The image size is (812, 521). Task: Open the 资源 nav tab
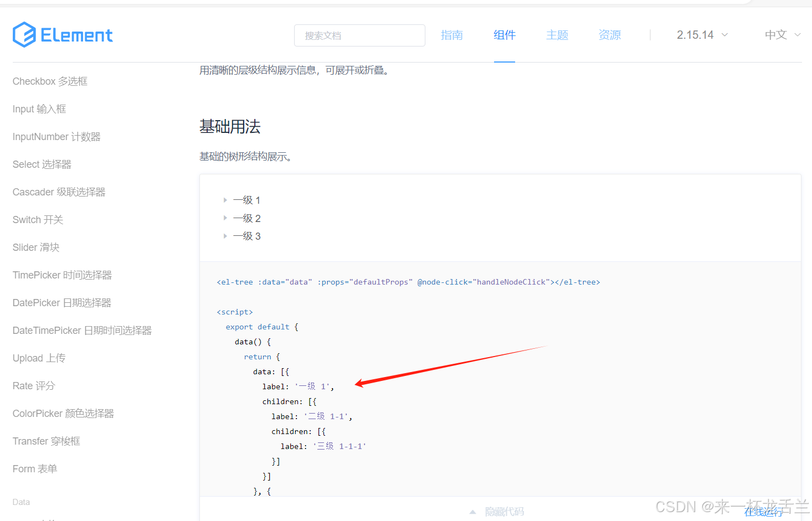pyautogui.click(x=610, y=35)
